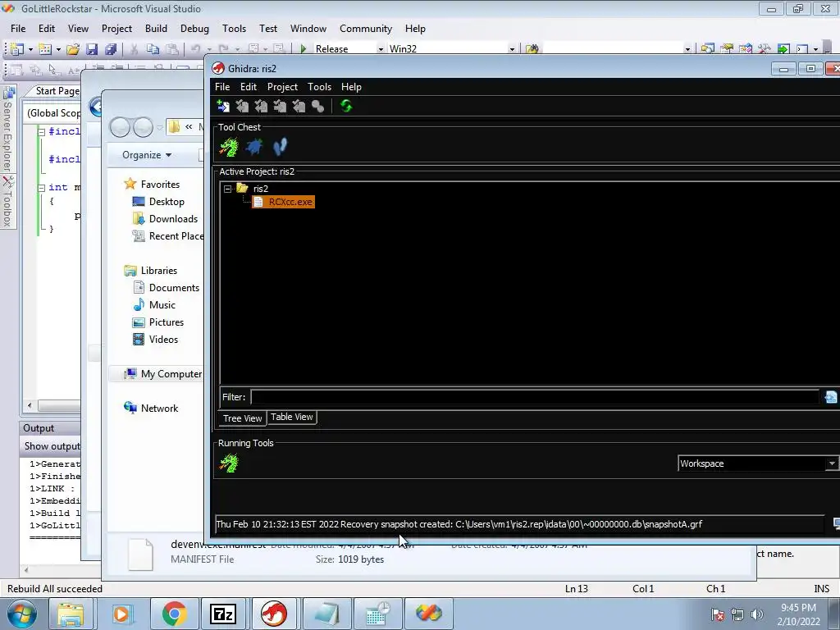The width and height of the screenshot is (840, 630).
Task: Click Save All icon in Visual Studio toolbar
Action: tap(111, 48)
